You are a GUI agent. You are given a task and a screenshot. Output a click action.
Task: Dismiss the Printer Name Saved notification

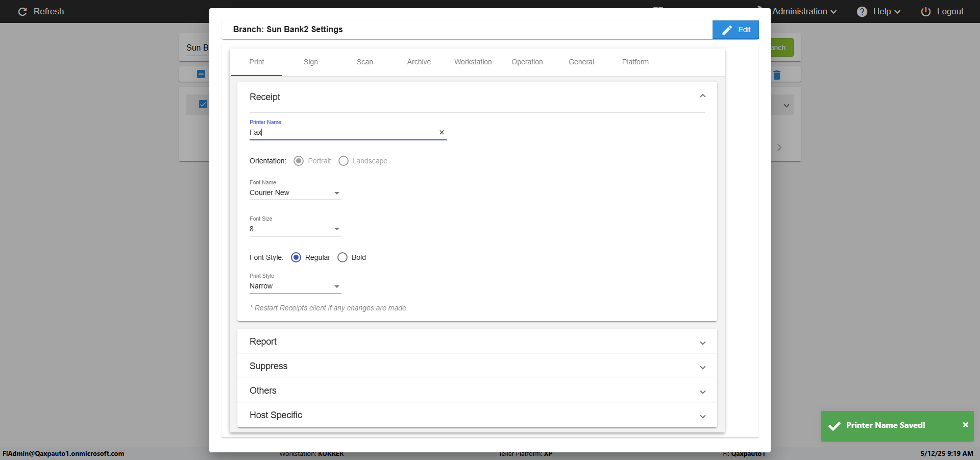pos(965,425)
